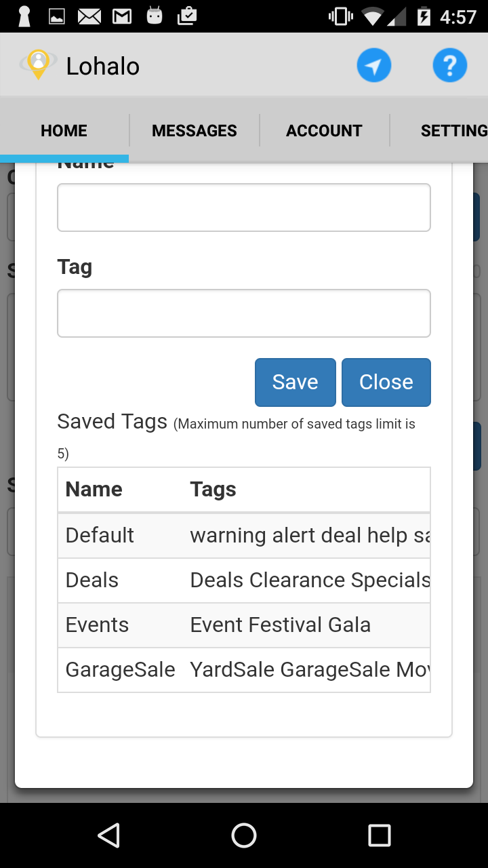This screenshot has height=868, width=488.
Task: Open the Account tab
Action: pyautogui.click(x=324, y=131)
